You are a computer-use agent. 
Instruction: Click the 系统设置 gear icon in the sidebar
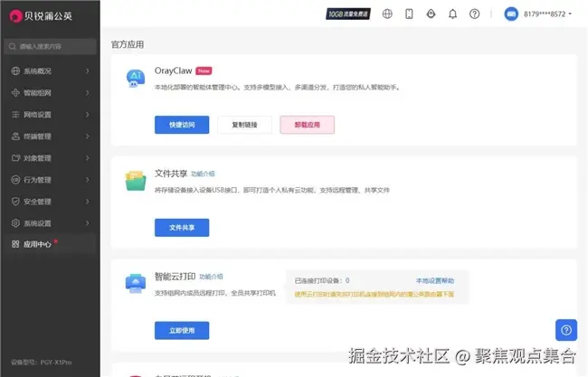15,223
